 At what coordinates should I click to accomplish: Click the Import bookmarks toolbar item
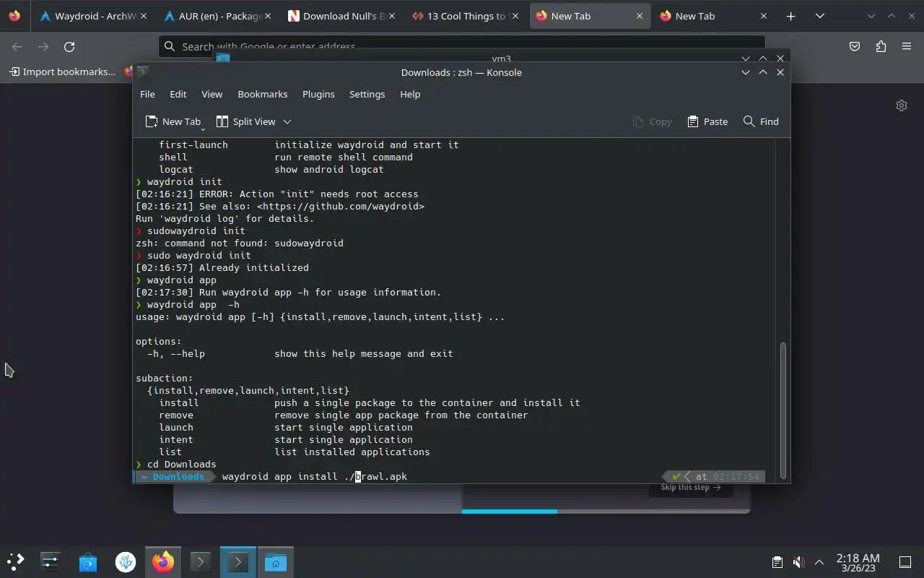tap(62, 72)
